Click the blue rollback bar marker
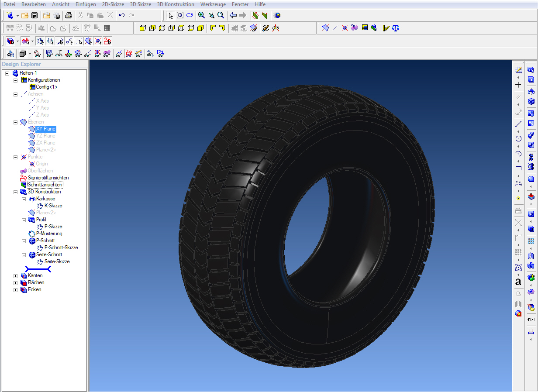The image size is (538, 392). click(38, 269)
